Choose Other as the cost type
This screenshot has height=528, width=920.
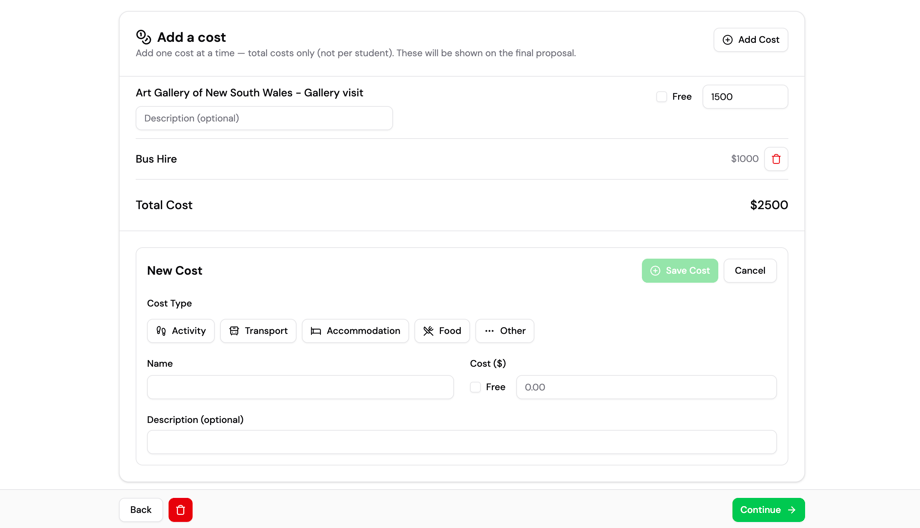click(504, 331)
